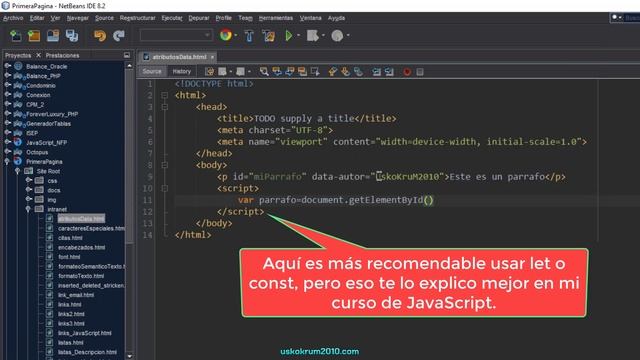This screenshot has width=640, height=360.
Task: Click the Find Selection magnifier icon
Action: [264, 72]
